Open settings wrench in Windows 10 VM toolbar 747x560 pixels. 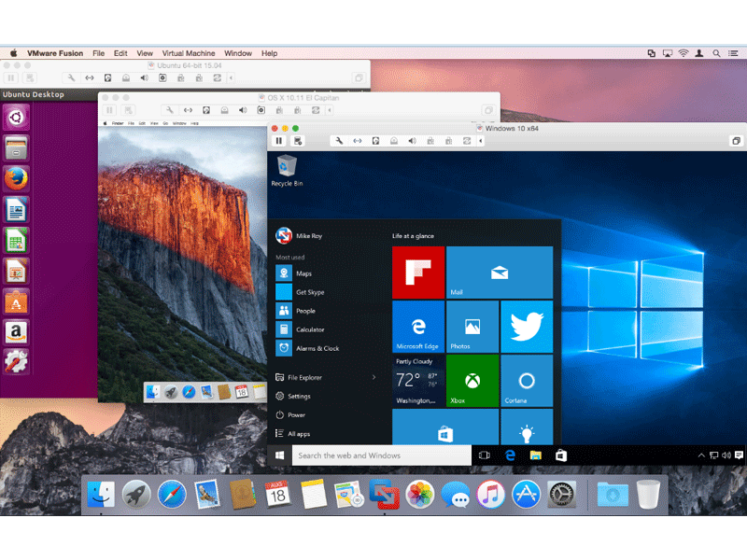tap(339, 141)
